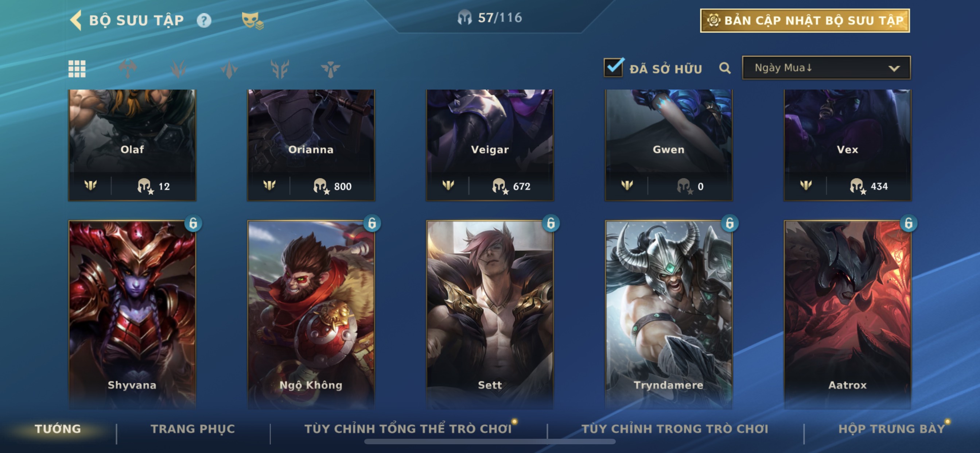Select the all-roles grid filter icon
Screen dimensions: 980x453
77,69
